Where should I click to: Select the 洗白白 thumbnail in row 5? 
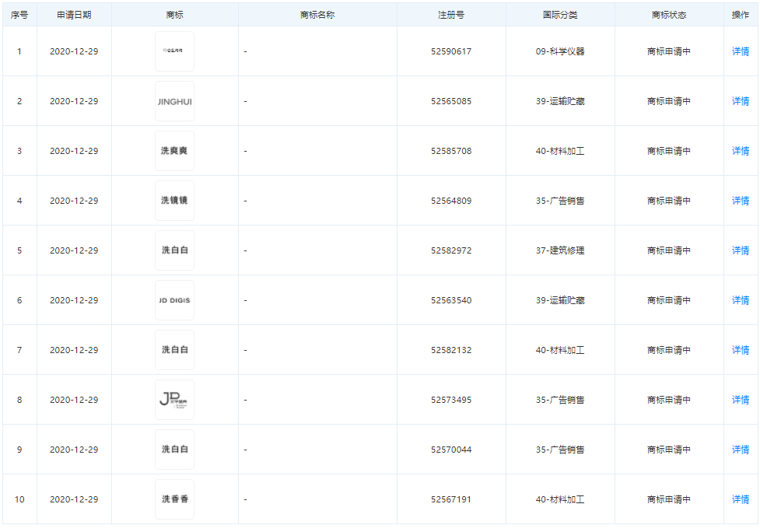[x=174, y=250]
